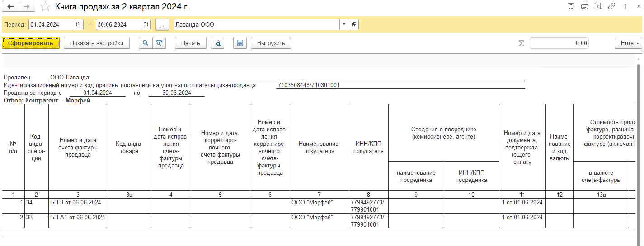The width and height of the screenshot is (644, 246).
Task: Open preview via title bar page-magnifier icon
Action: point(598,6)
